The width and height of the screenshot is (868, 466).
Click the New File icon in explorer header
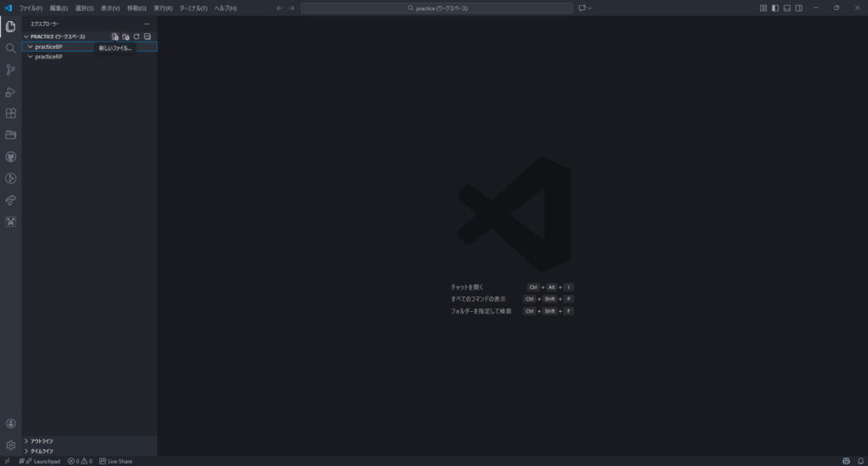pos(115,36)
